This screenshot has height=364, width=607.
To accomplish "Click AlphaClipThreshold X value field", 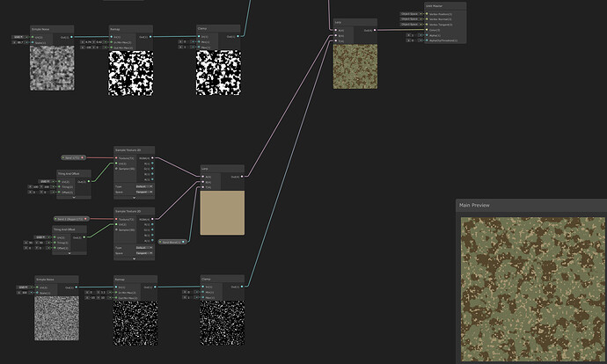I will point(413,40).
